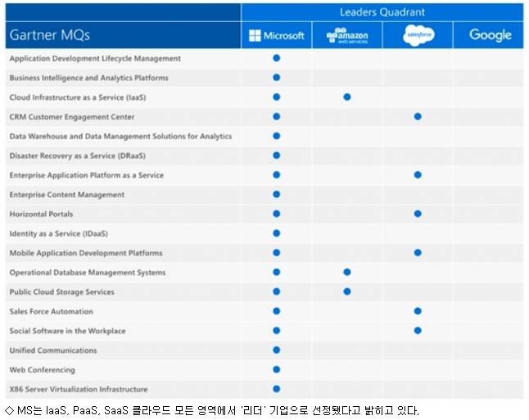Image resolution: width=529 pixels, height=420 pixels.
Task: Click Microsoft dot in Cloud Infrastructure IaaS row
Action: (277, 97)
